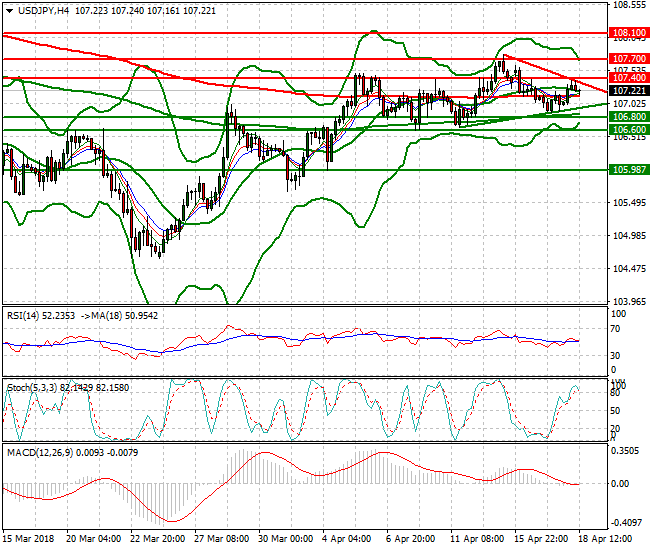Click the 108.100 red price level label
This screenshot has height=550, width=650.
click(x=629, y=33)
